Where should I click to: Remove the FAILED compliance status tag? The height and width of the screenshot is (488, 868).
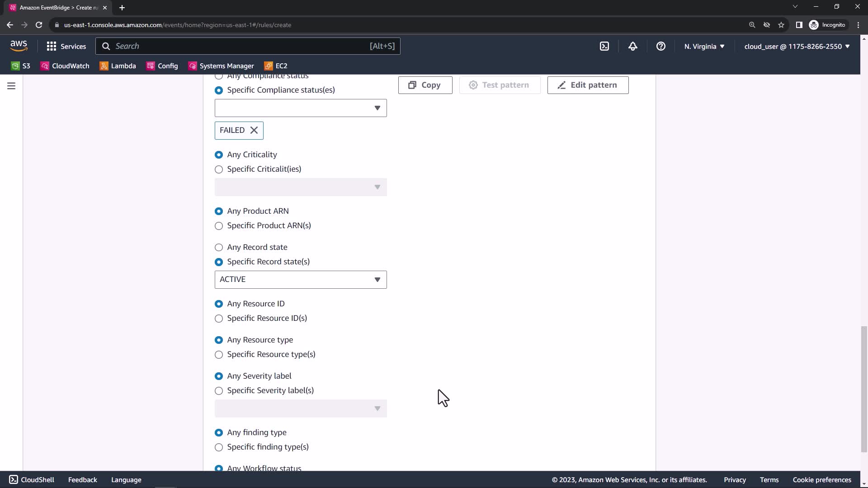click(254, 131)
